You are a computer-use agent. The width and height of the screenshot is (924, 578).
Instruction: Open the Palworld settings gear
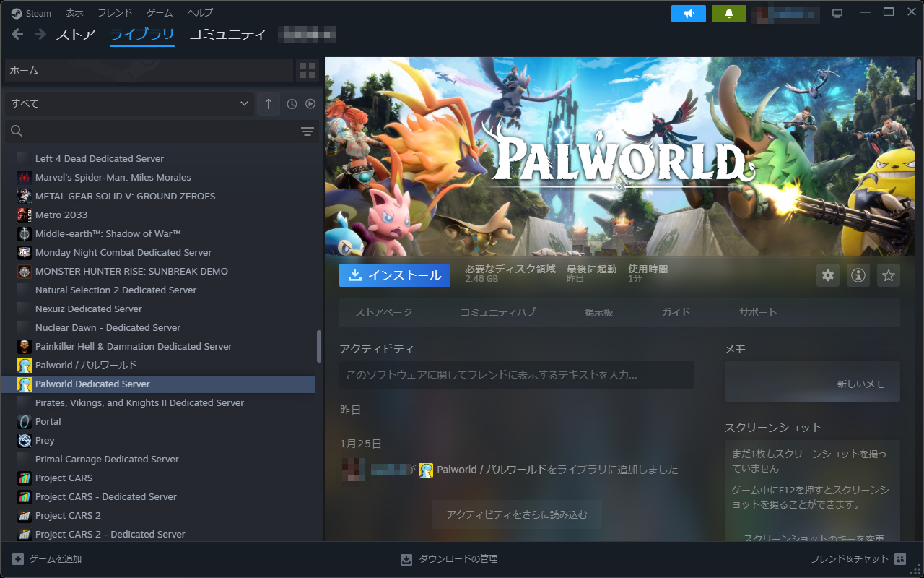(828, 275)
